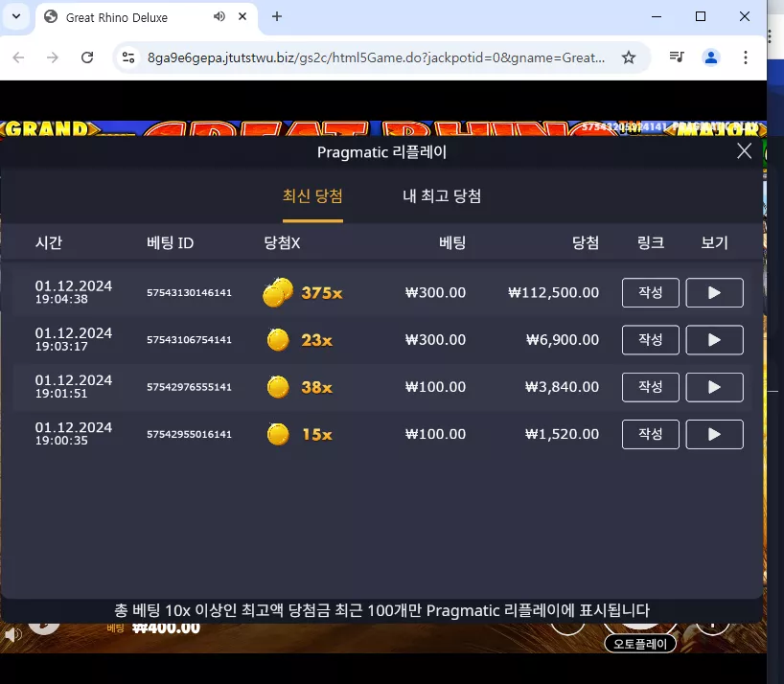
Task: Click the ₩112,500.00 win amount
Action: tap(553, 293)
